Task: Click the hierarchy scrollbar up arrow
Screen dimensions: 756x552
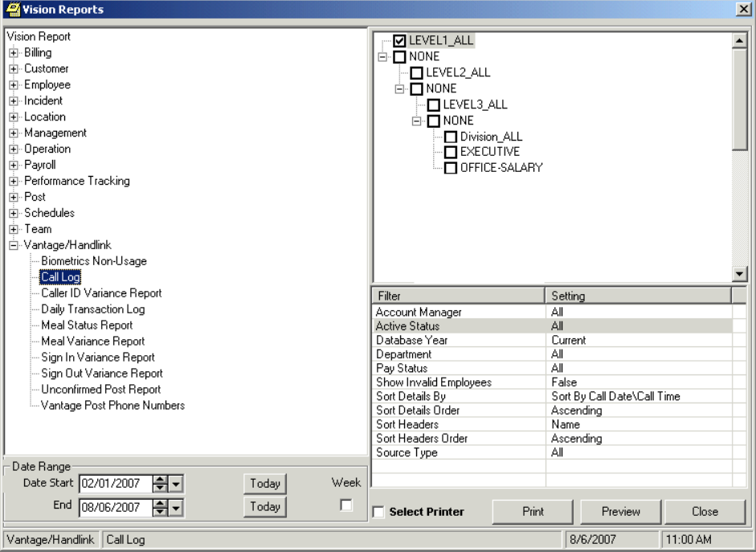Action: click(x=739, y=40)
